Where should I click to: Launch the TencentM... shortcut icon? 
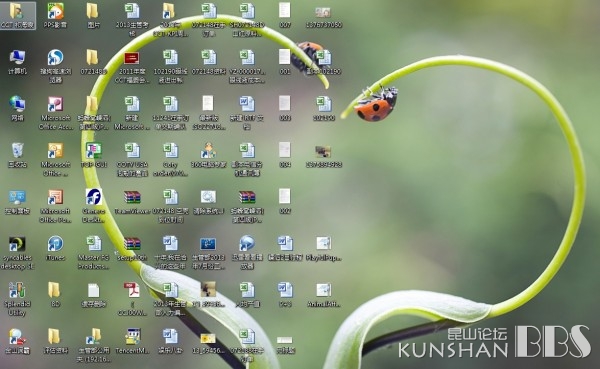pos(132,337)
